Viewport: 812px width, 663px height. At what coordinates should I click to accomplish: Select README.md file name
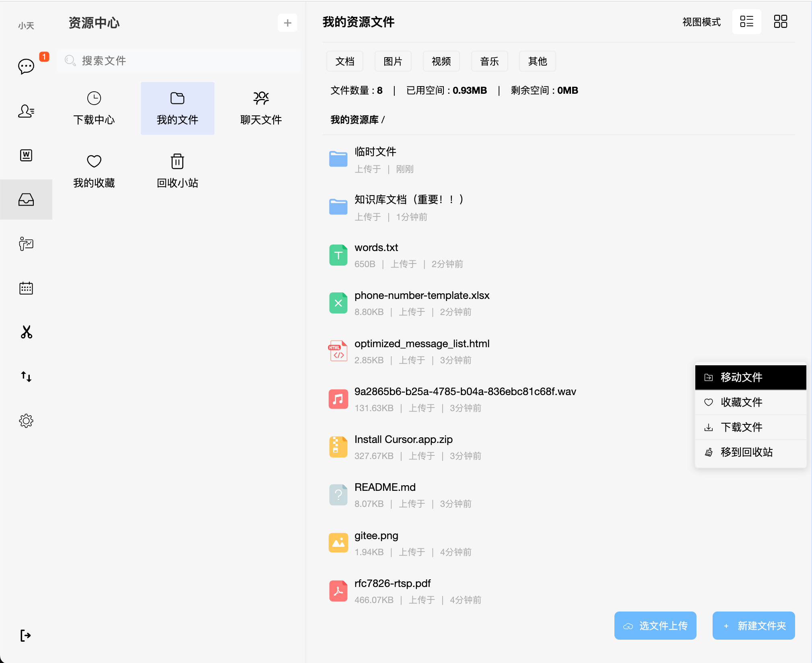point(385,487)
